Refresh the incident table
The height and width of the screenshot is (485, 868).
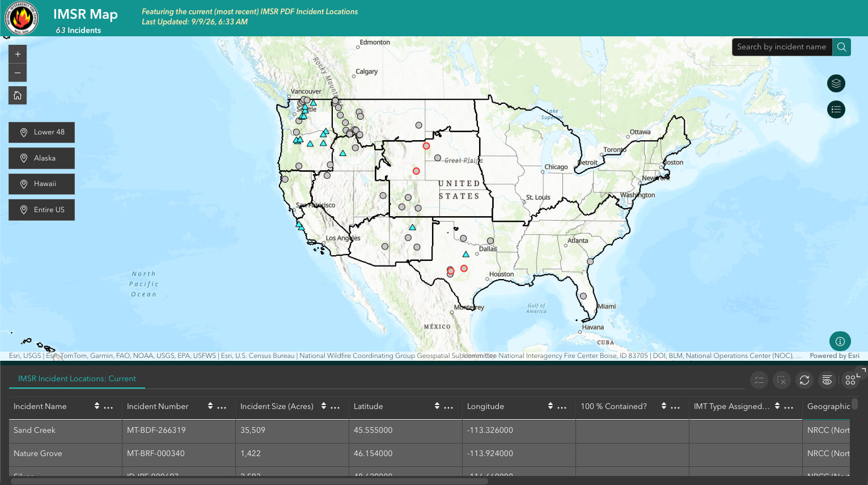pos(805,380)
